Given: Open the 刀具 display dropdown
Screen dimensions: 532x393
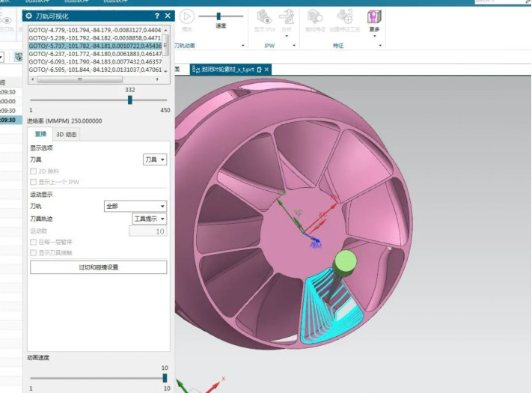Looking at the screenshot, I should click(155, 159).
